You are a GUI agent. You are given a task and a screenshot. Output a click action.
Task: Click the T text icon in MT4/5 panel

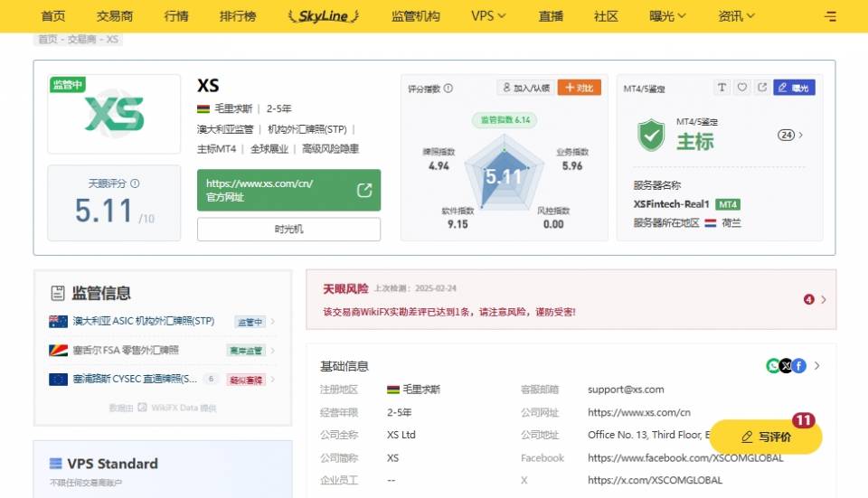(x=722, y=88)
